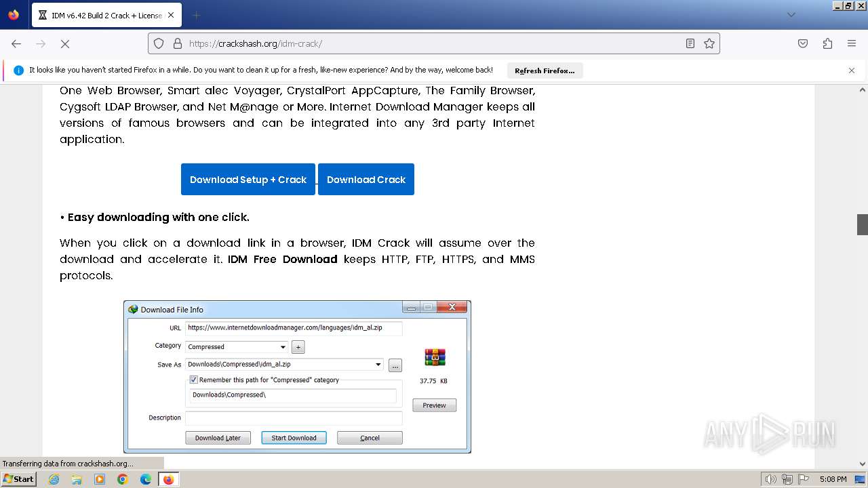Click the Category Compressed dropdown in image
This screenshot has width=868, height=488.
(x=237, y=347)
